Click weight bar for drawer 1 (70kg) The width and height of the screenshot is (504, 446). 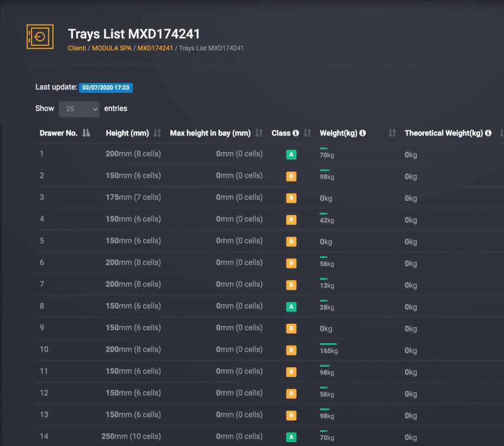tap(324, 149)
